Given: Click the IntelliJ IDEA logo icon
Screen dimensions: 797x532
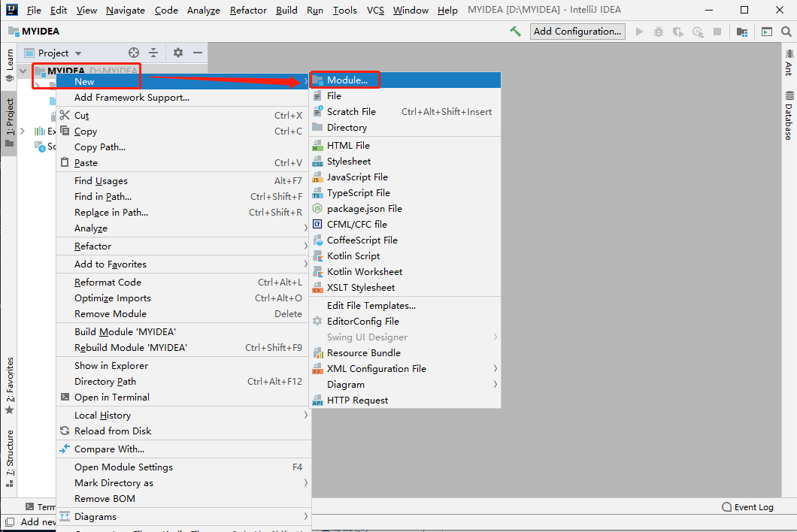Looking at the screenshot, I should [12, 10].
